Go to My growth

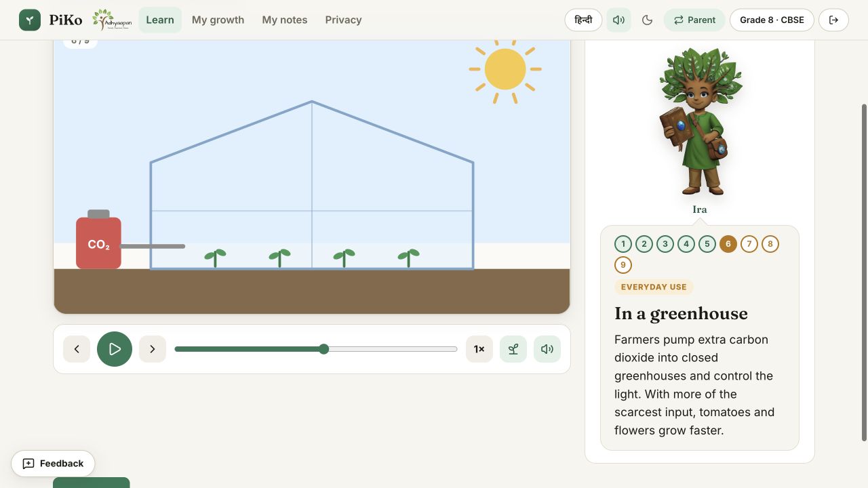[218, 20]
